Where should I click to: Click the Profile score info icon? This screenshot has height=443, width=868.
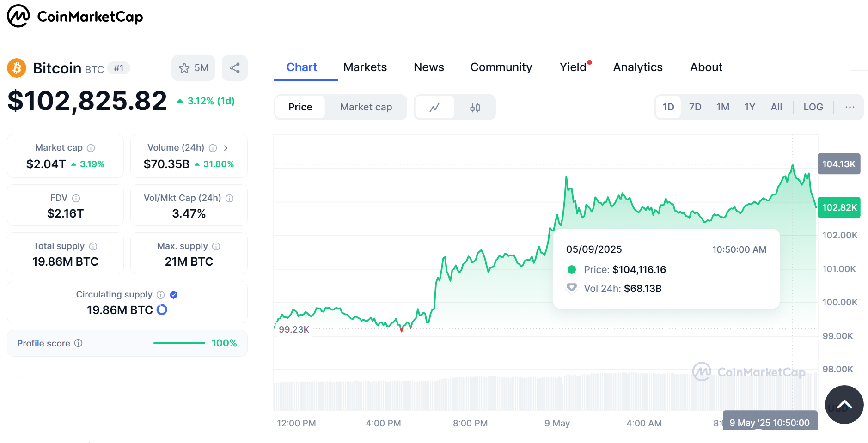pyautogui.click(x=79, y=343)
